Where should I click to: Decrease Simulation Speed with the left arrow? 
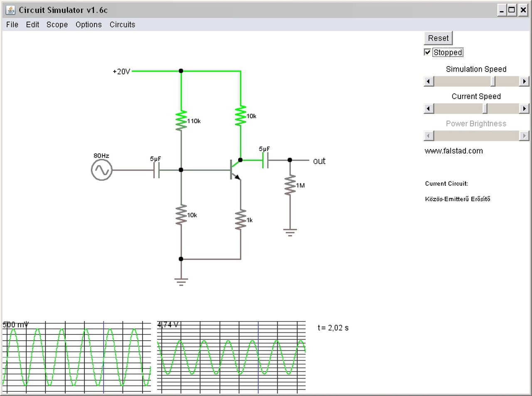[x=429, y=81]
